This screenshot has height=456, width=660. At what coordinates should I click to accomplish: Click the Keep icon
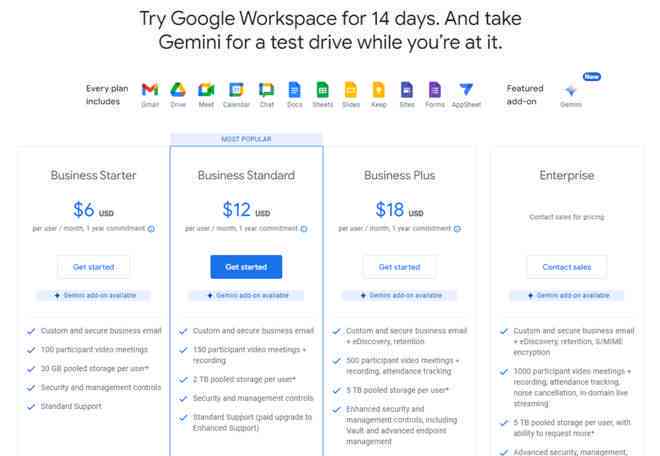(x=378, y=89)
